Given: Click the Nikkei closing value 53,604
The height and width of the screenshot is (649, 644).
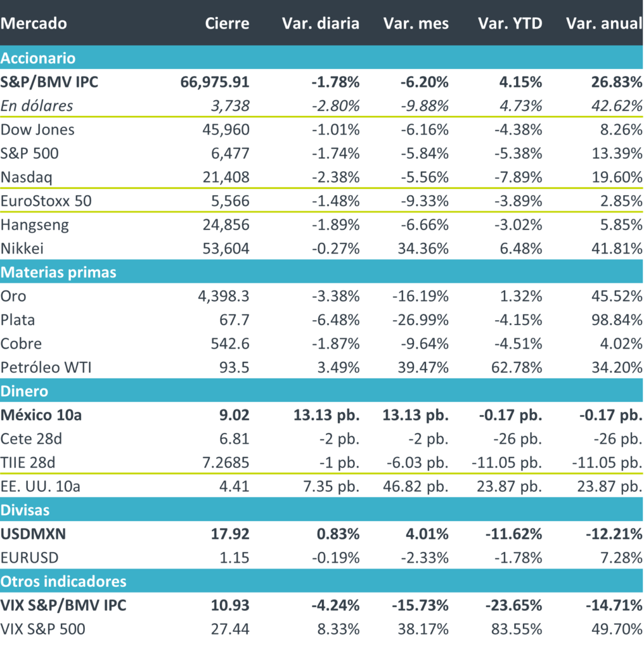Looking at the screenshot, I should pos(227,248).
